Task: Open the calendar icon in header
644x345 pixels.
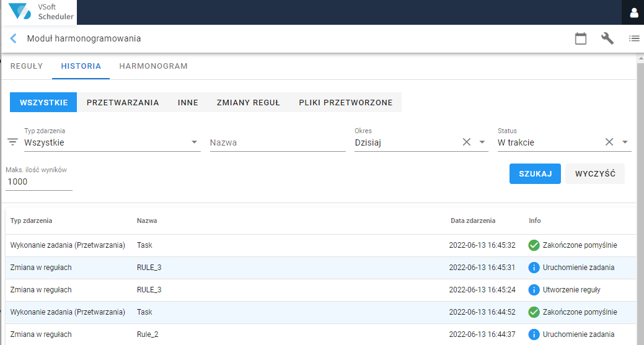Action: (x=580, y=38)
